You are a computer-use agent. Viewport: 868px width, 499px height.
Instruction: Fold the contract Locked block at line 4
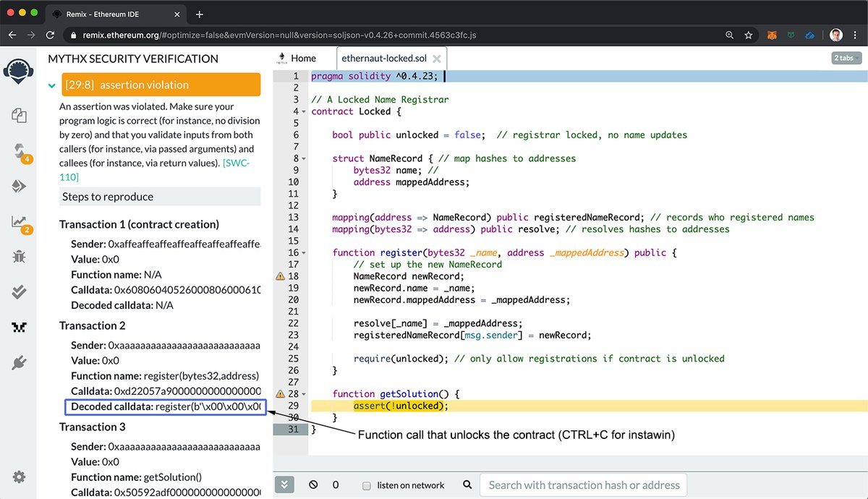[x=304, y=112]
